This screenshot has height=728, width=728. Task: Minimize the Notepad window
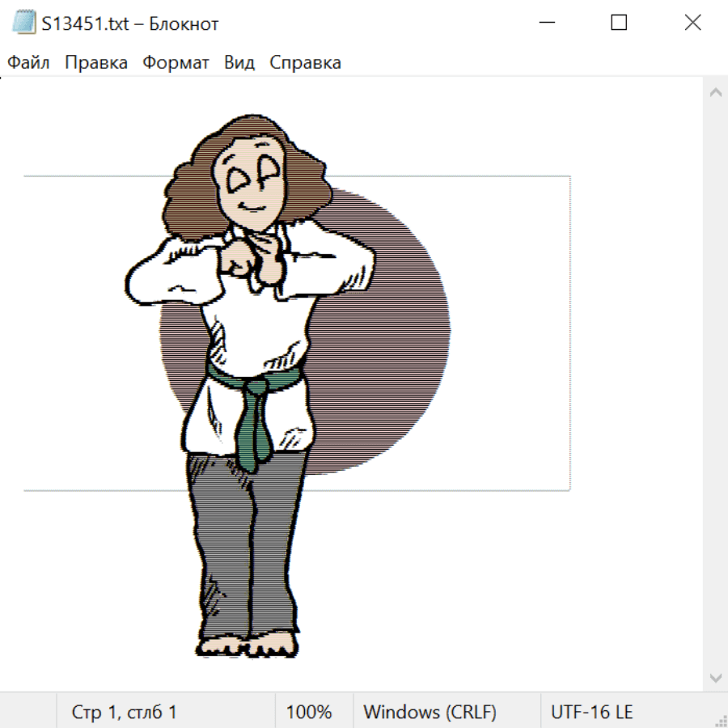tap(545, 23)
